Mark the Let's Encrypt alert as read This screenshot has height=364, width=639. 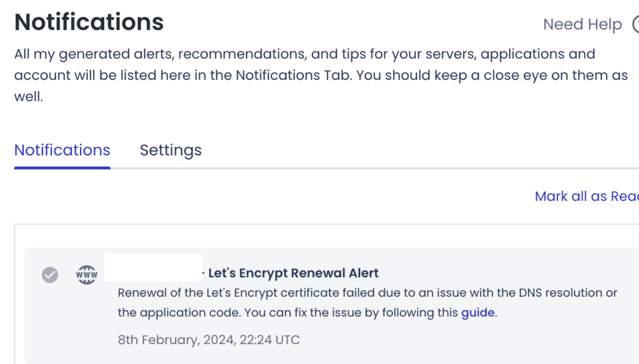[x=50, y=274]
